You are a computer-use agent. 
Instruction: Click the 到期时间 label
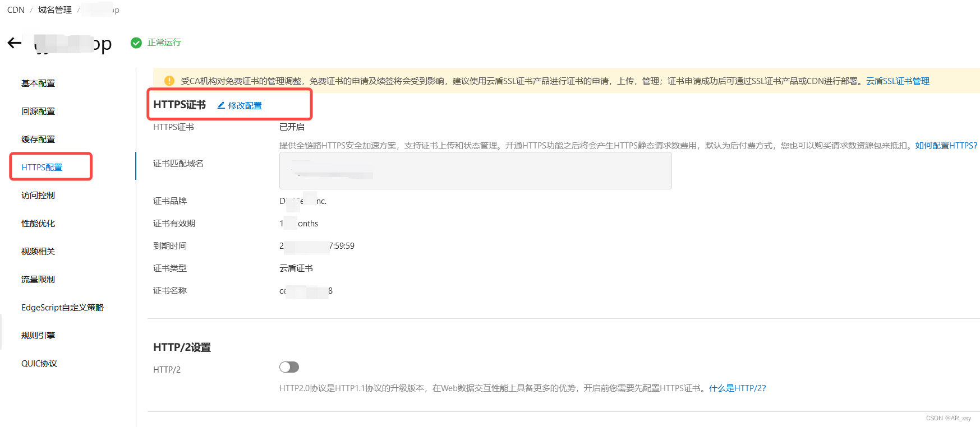click(170, 245)
